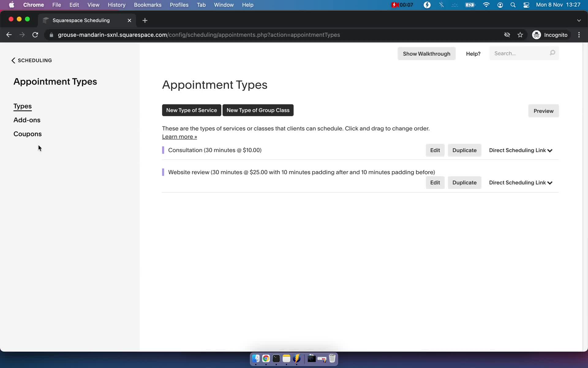The width and height of the screenshot is (588, 368).
Task: Open Trash from the Dock
Action: click(x=332, y=358)
